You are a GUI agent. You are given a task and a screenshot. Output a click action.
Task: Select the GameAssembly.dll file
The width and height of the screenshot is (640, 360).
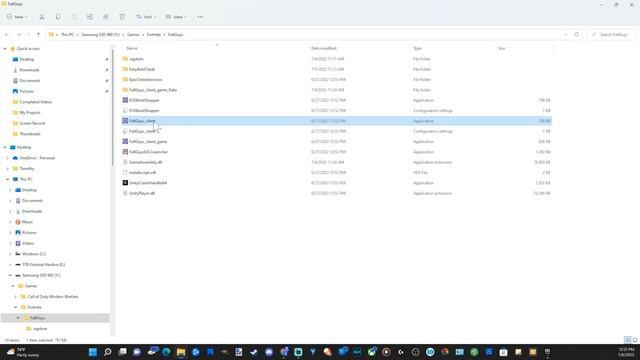[x=145, y=162]
